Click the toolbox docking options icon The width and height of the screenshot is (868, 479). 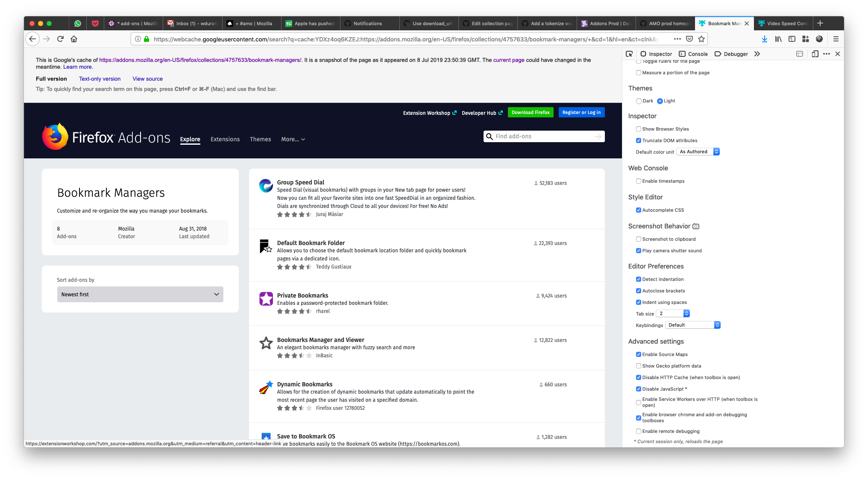click(799, 54)
